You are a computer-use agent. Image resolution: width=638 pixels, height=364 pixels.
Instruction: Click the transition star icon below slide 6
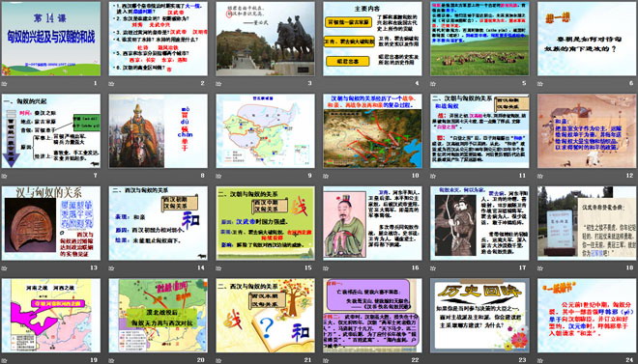coord(540,84)
